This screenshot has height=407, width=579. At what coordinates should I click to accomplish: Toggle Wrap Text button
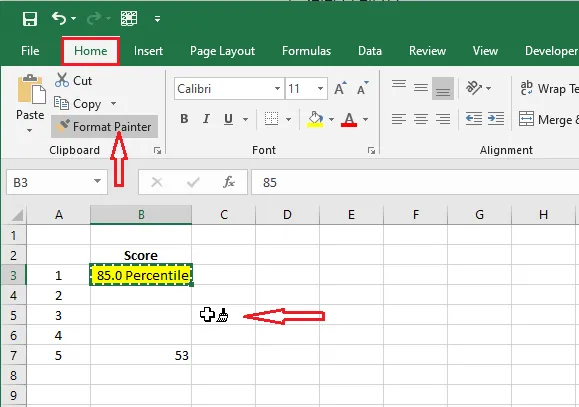548,89
